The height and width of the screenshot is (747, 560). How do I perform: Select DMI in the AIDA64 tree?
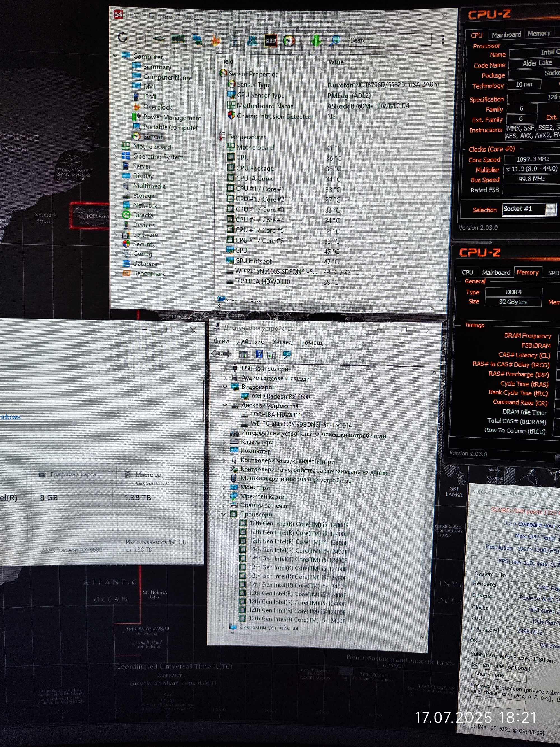pos(149,87)
